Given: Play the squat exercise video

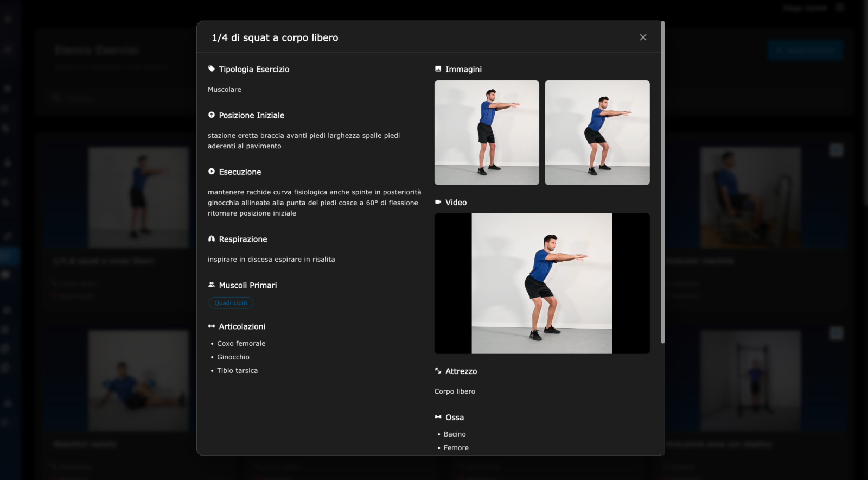Looking at the screenshot, I should pyautogui.click(x=542, y=283).
